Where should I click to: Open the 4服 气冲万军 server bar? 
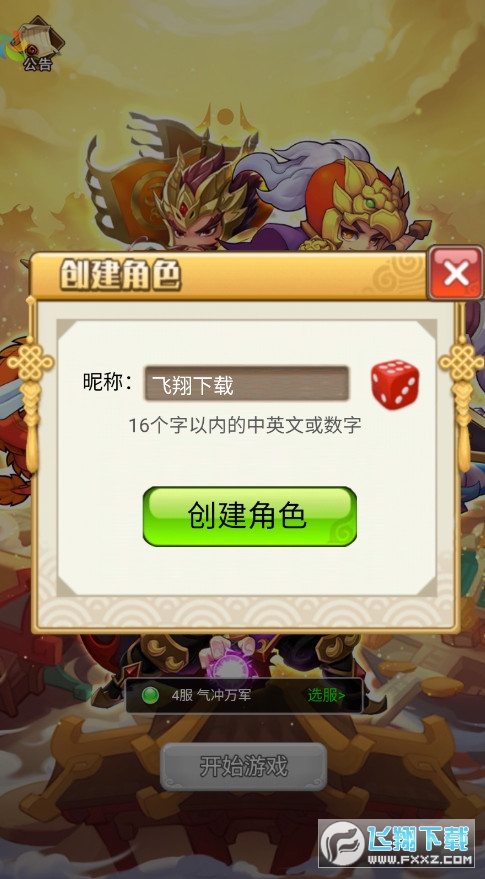pos(244,696)
